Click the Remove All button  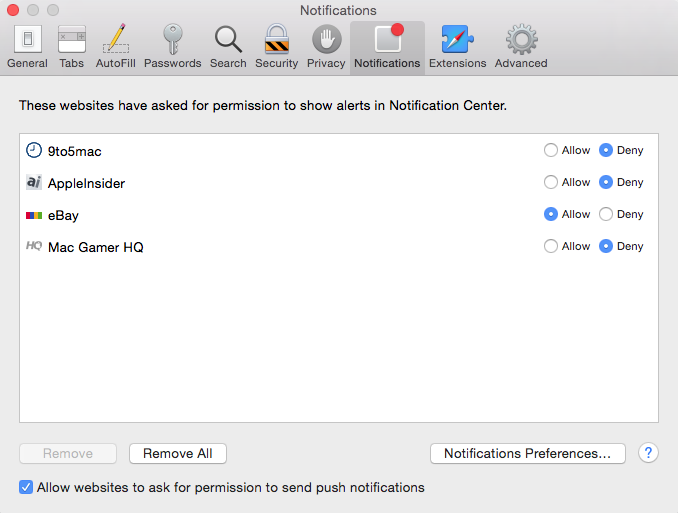coord(178,453)
